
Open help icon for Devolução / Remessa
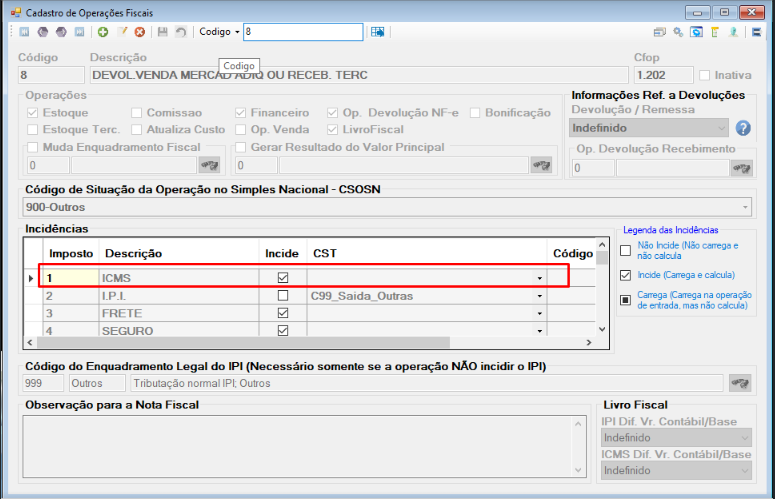coord(743,128)
